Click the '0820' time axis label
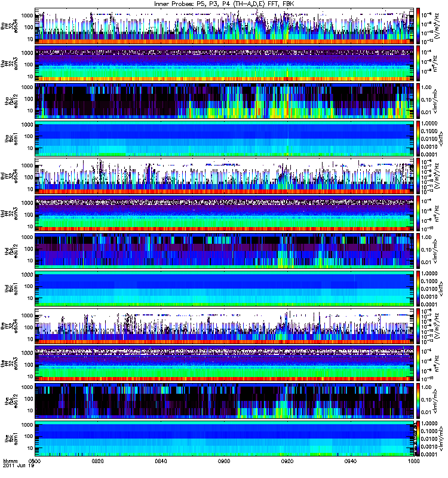Image resolution: width=448 pixels, height=478 pixels. click(x=97, y=461)
